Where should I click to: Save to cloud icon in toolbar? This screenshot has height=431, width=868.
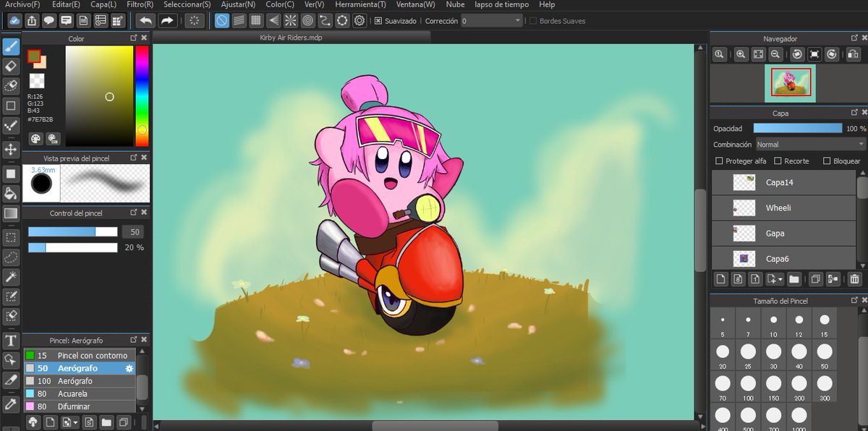click(15, 21)
